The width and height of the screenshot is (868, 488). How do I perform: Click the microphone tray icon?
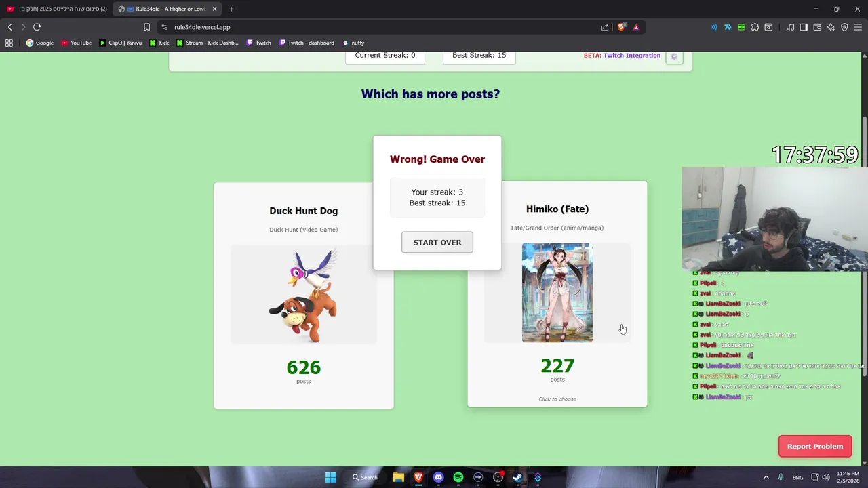pos(781,477)
